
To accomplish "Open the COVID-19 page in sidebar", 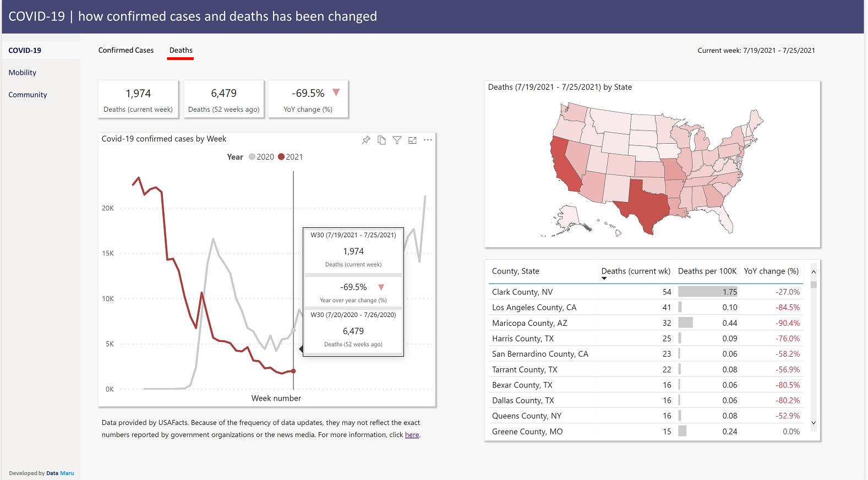I will click(x=41, y=50).
